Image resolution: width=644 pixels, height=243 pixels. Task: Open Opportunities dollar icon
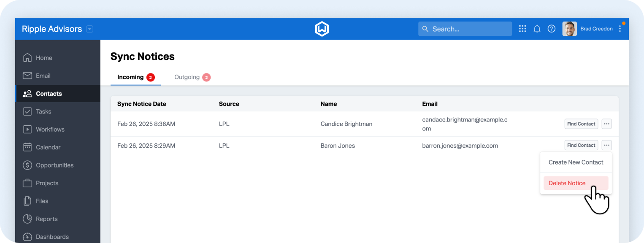27,165
